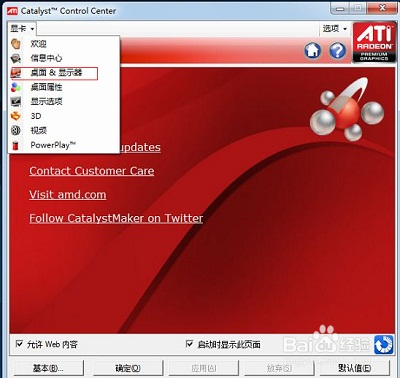Click the orange 3D icon in the menu
The width and height of the screenshot is (400, 378).
pos(16,116)
